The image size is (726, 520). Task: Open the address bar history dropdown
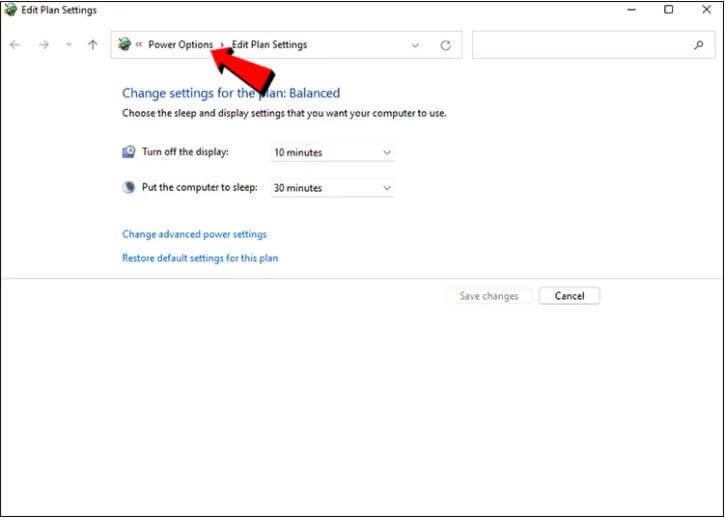(415, 45)
